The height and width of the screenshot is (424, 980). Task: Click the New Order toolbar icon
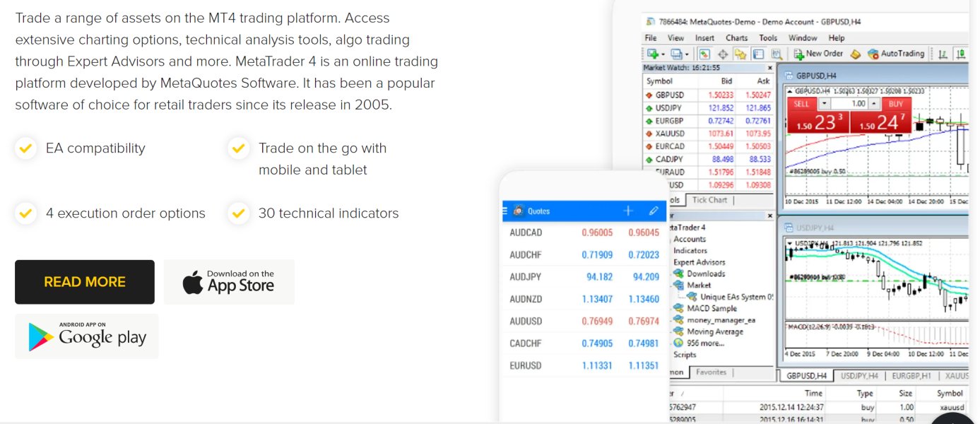click(x=818, y=54)
